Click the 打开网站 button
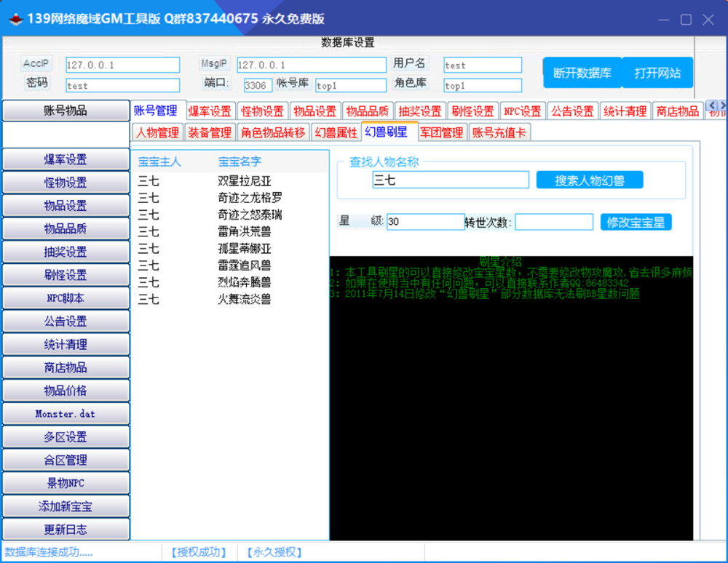The width and height of the screenshot is (728, 563). [657, 73]
